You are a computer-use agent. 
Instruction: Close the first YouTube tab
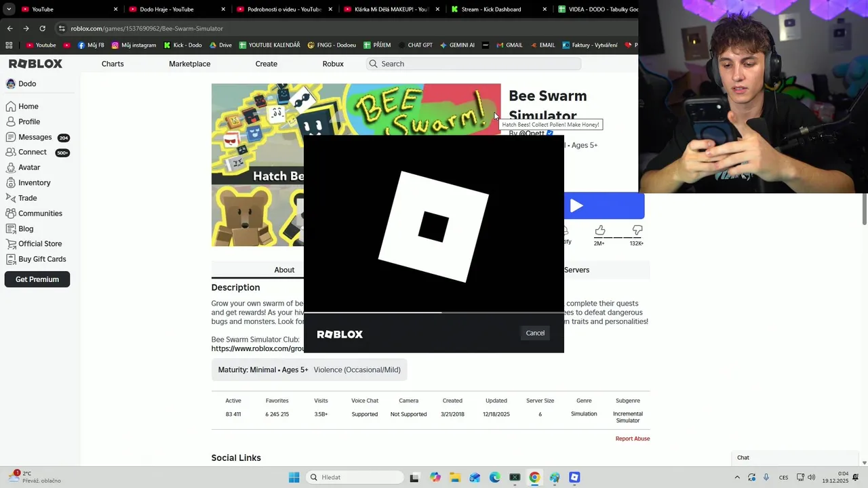point(115,9)
